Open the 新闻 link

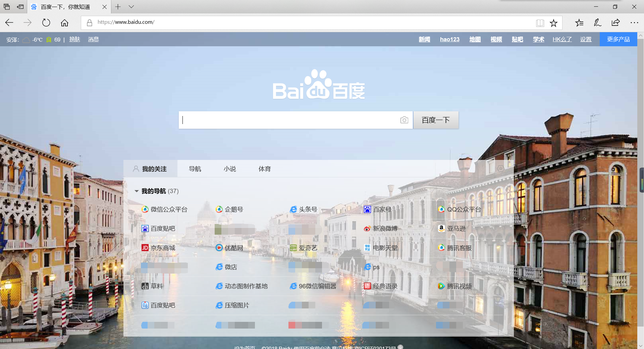[424, 39]
